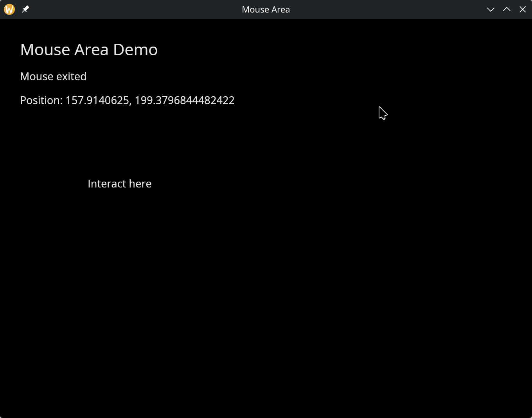Click the downward chevron in the title bar

point(491,9)
